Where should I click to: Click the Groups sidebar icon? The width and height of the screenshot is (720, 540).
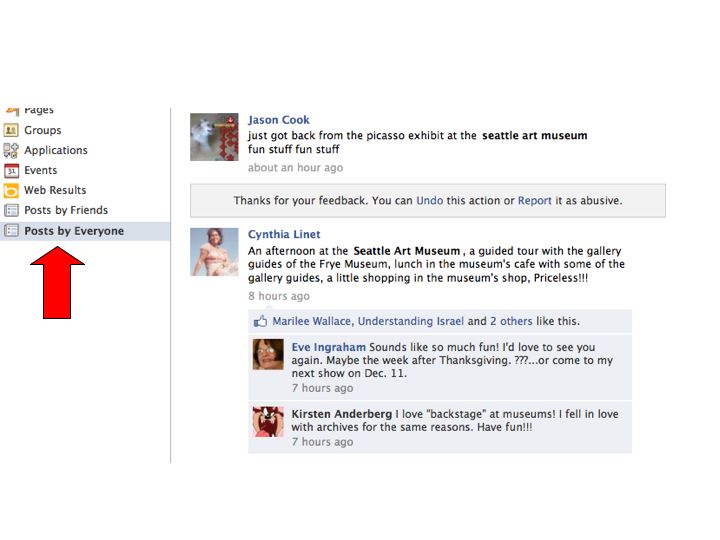[11, 130]
